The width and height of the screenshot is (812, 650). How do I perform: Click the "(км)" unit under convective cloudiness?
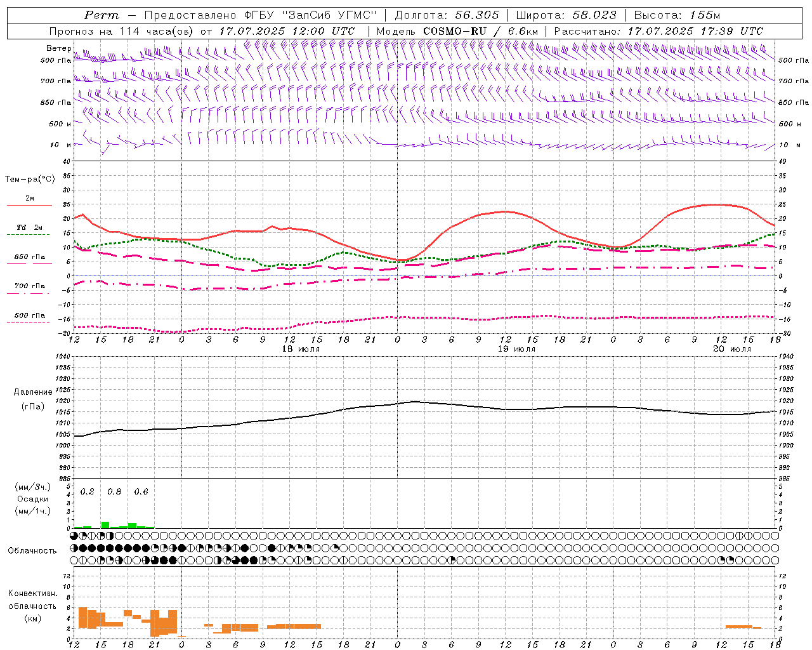[x=32, y=618]
